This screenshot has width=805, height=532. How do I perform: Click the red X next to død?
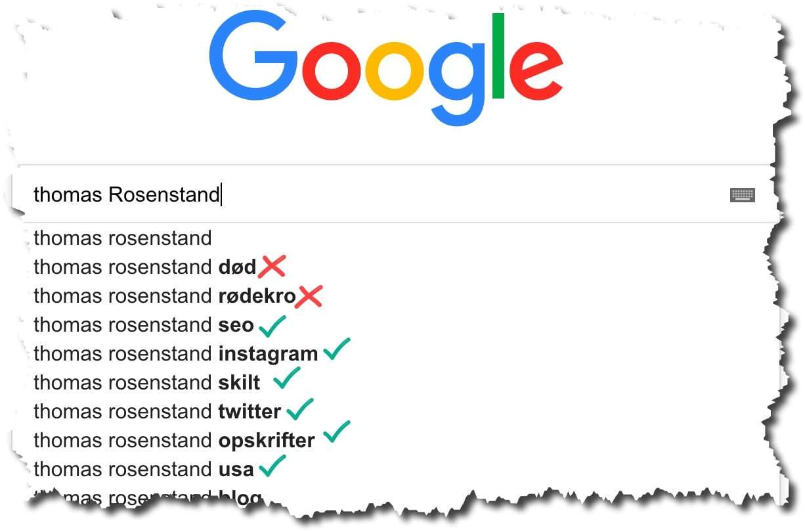tap(272, 267)
